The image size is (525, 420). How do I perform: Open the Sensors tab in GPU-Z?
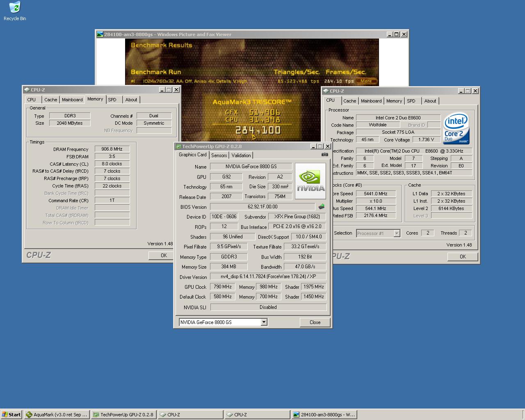pos(219,155)
